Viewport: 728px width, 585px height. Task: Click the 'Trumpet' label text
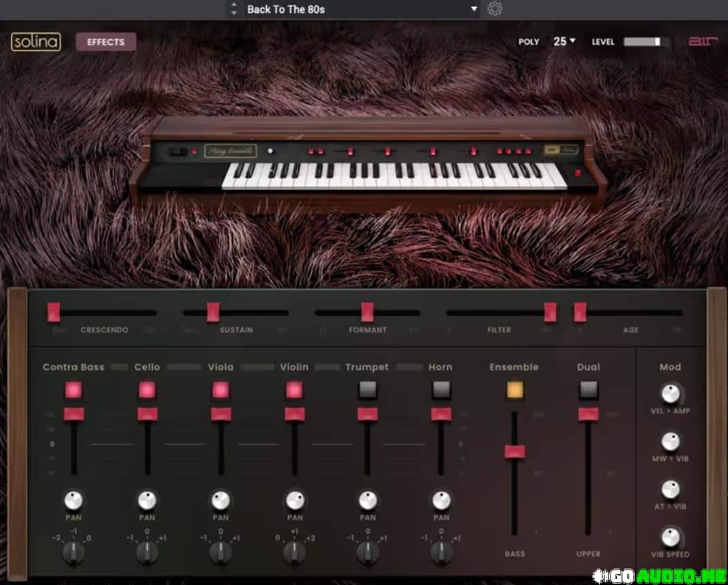coord(367,367)
